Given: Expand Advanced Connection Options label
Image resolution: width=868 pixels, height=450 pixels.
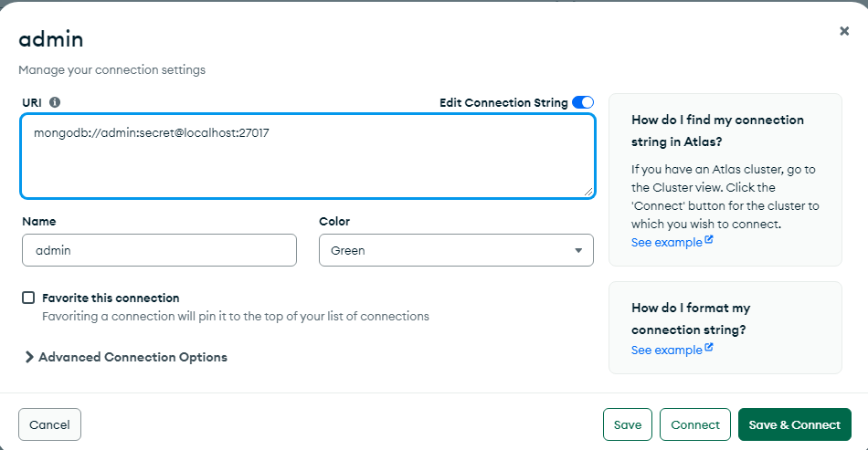Looking at the screenshot, I should (132, 357).
